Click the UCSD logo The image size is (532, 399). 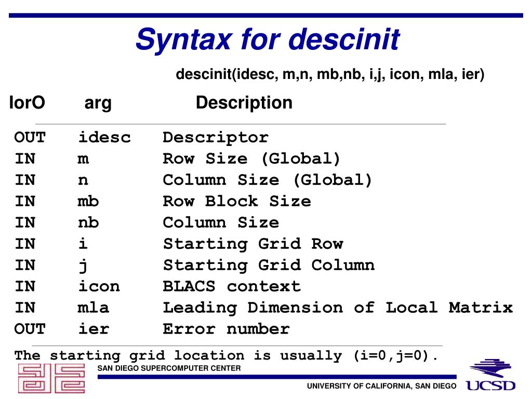(491, 375)
